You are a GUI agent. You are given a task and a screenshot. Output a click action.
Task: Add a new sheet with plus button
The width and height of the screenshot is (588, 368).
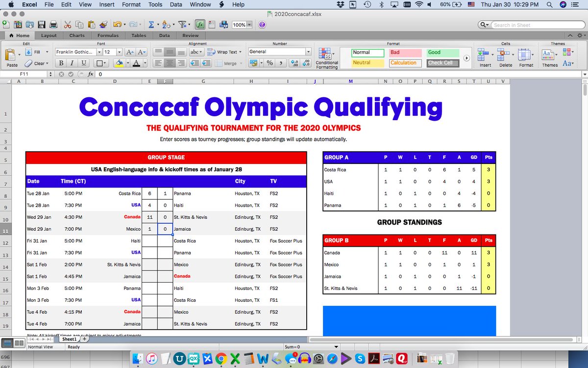pos(84,339)
